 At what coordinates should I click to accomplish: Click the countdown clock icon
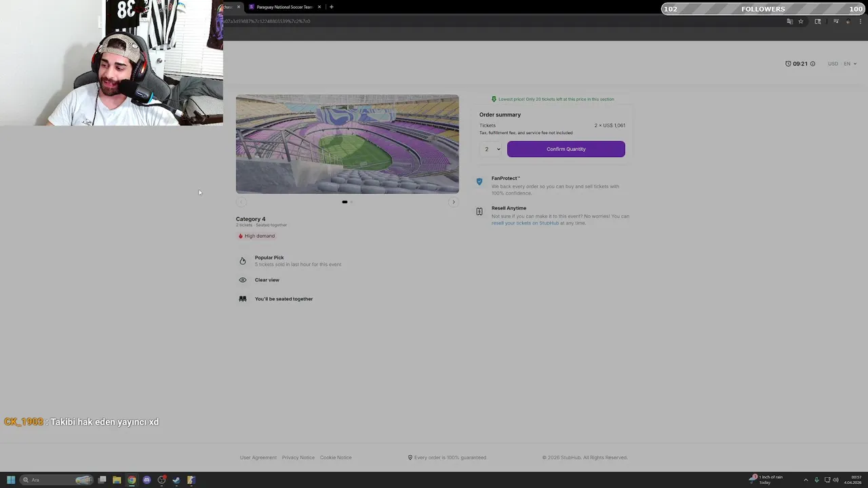tap(788, 64)
